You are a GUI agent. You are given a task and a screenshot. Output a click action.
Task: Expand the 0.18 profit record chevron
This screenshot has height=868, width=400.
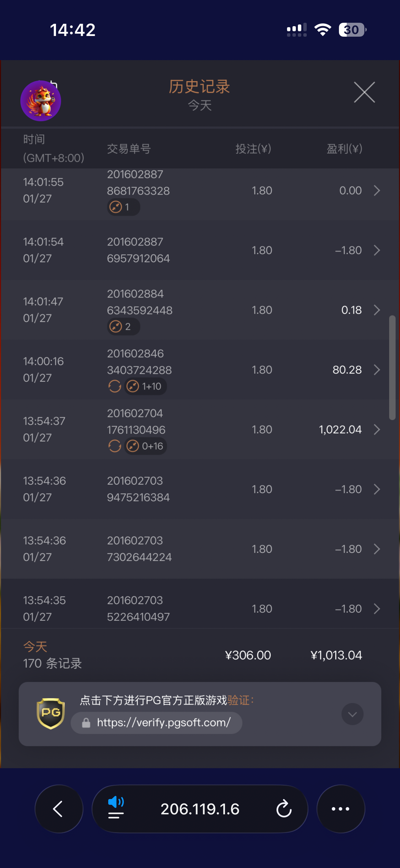pyautogui.click(x=377, y=310)
